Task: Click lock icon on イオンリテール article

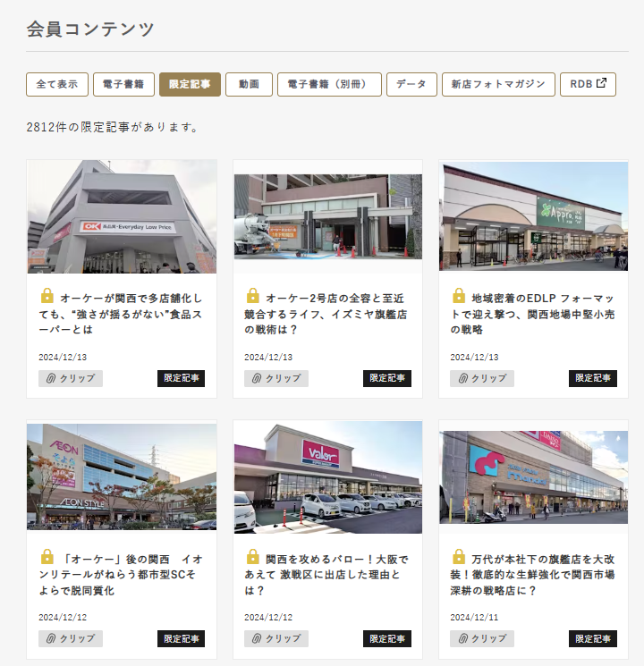Action: 47,556
